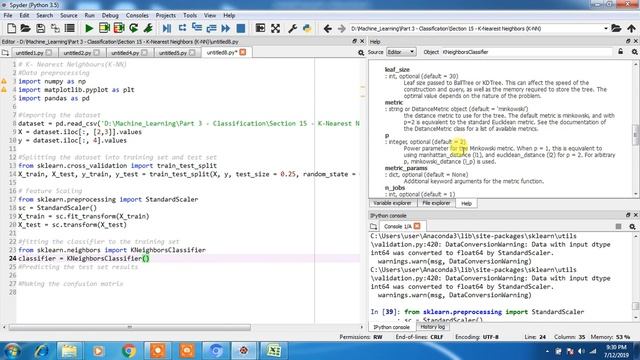Open the Search menu
Image resolution: width=640 pixels, height=360 pixels.
pos(44,15)
